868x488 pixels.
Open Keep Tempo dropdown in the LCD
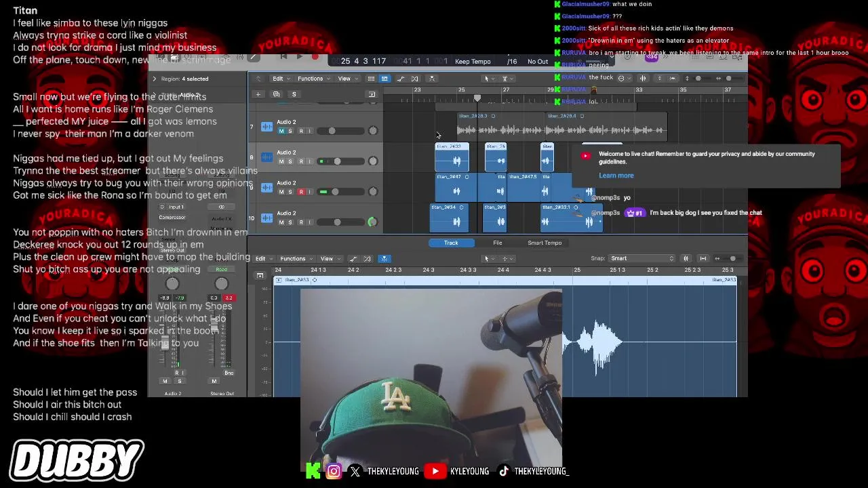click(x=473, y=62)
